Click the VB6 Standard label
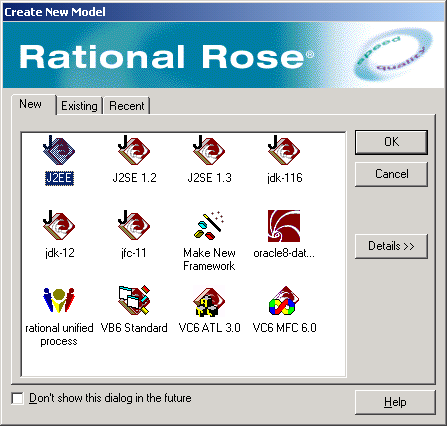This screenshot has width=447, height=426. pos(134,328)
